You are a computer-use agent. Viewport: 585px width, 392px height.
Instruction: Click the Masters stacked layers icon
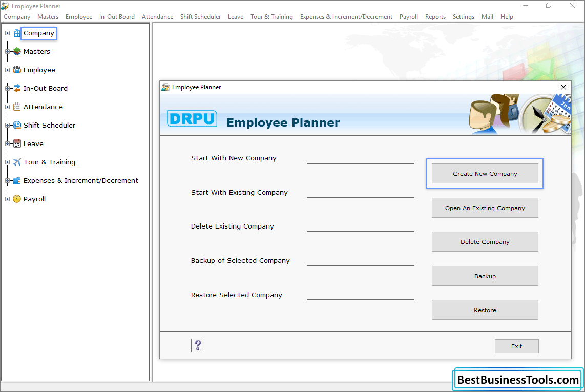click(17, 52)
